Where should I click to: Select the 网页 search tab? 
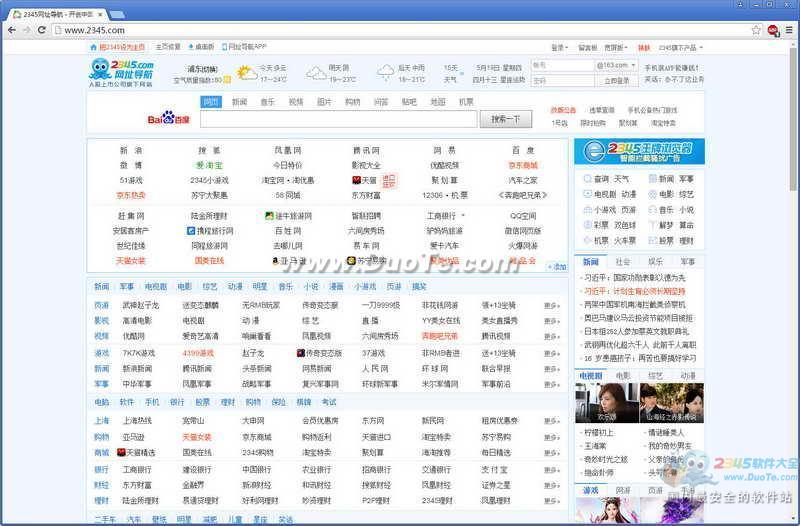point(211,102)
